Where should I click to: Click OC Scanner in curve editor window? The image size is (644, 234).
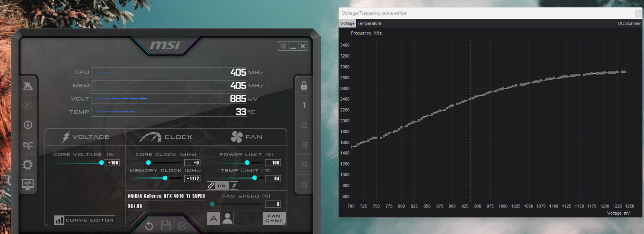point(629,23)
